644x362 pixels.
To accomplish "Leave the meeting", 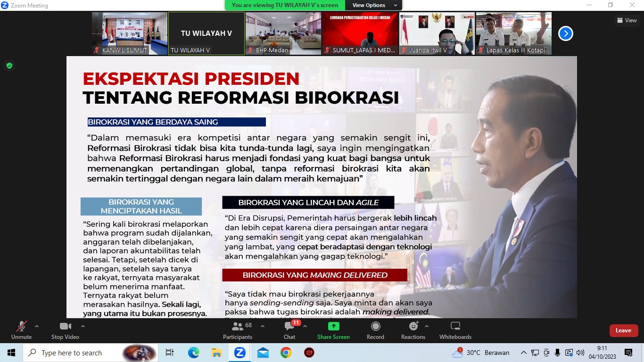I will pyautogui.click(x=623, y=330).
